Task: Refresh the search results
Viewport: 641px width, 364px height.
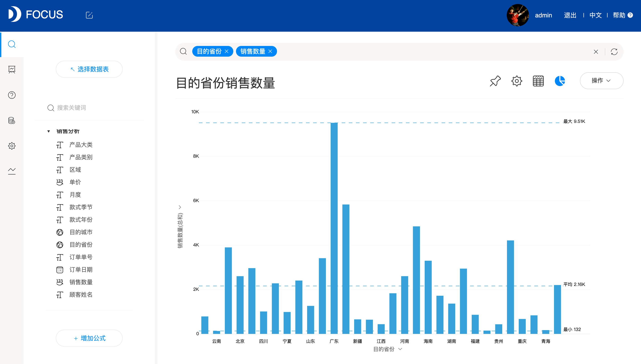Action: coord(614,52)
